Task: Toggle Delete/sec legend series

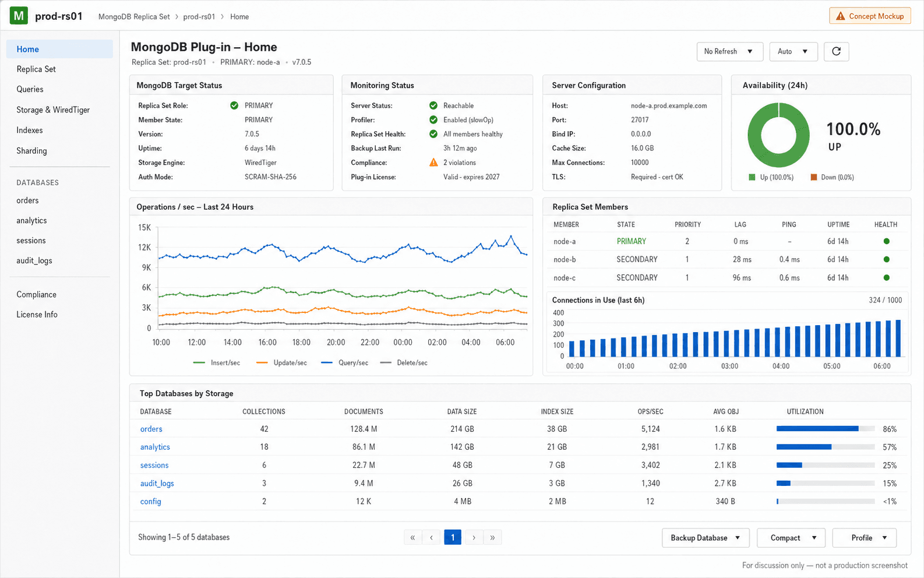Action: click(403, 362)
